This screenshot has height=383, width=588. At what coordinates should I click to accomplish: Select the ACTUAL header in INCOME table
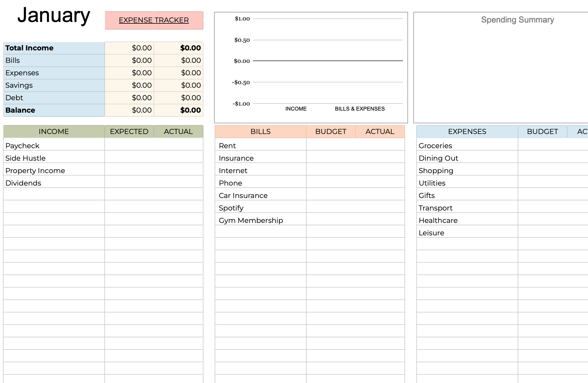click(178, 131)
